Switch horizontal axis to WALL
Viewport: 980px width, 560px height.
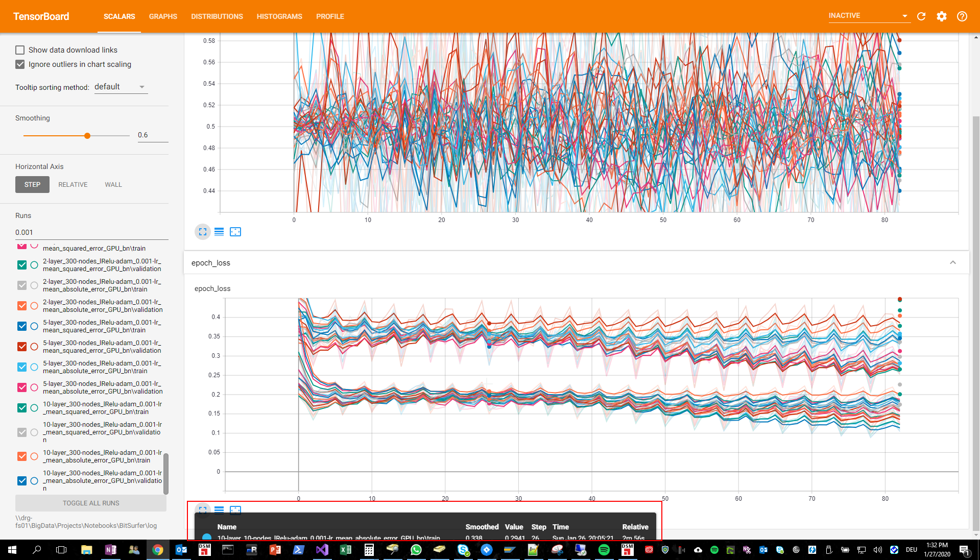click(x=113, y=185)
